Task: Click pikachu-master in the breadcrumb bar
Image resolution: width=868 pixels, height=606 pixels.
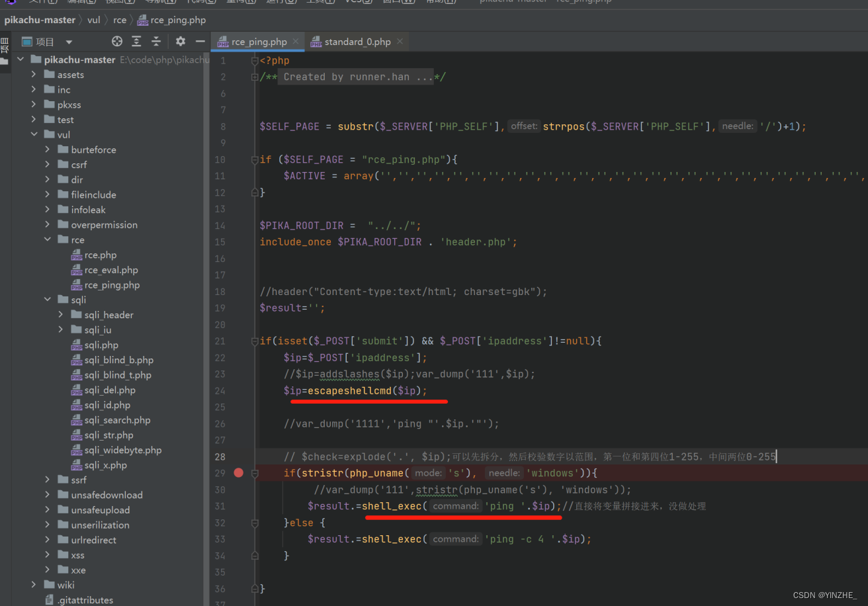Action: (x=40, y=20)
